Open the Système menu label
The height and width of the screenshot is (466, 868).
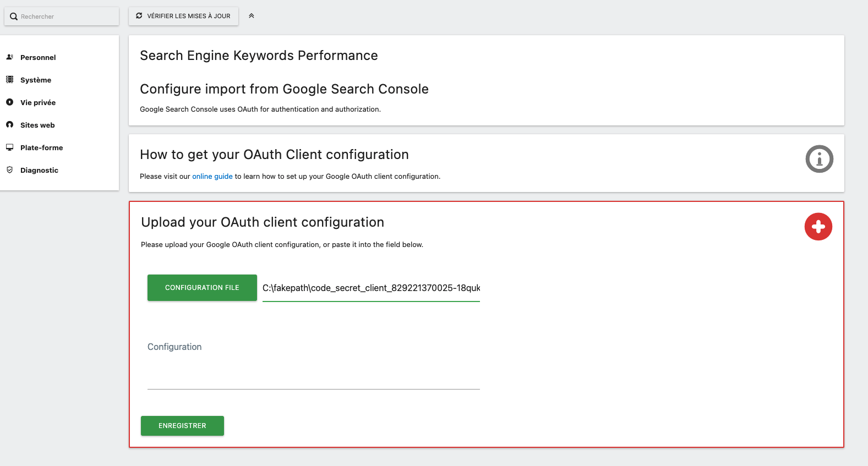click(36, 80)
